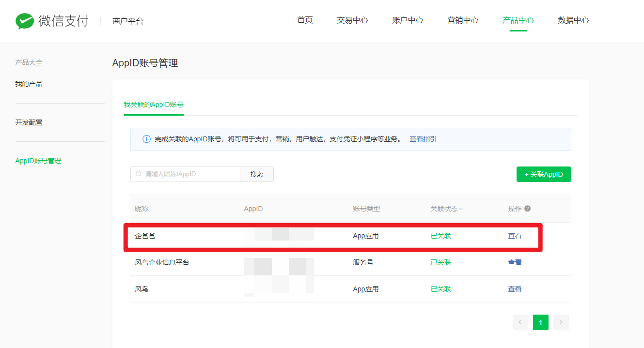Image resolution: width=644 pixels, height=348 pixels.
Task: Click App应用 in 风鸟 row
Action: pyautogui.click(x=366, y=289)
